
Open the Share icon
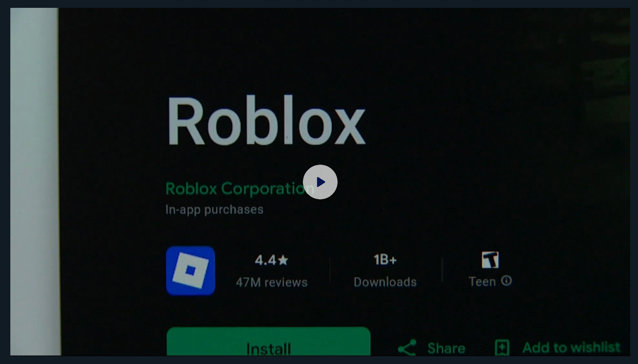pos(407,347)
